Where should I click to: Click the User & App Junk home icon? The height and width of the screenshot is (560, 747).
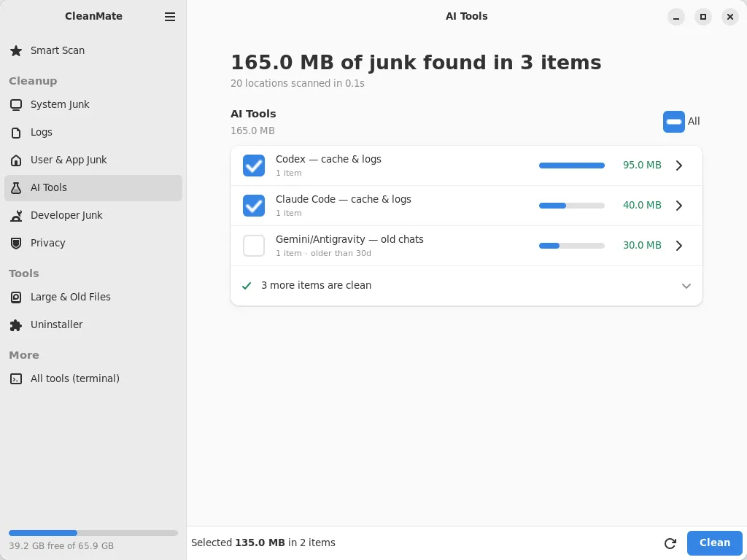click(x=16, y=160)
